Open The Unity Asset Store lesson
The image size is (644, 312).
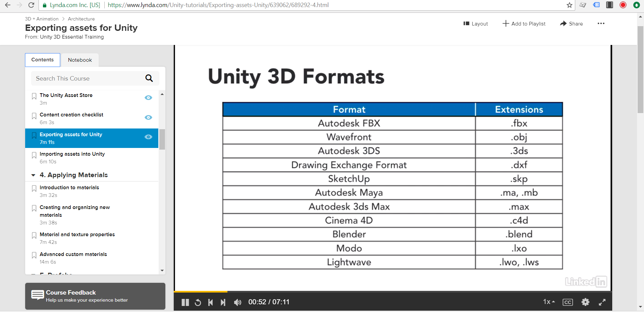point(66,95)
